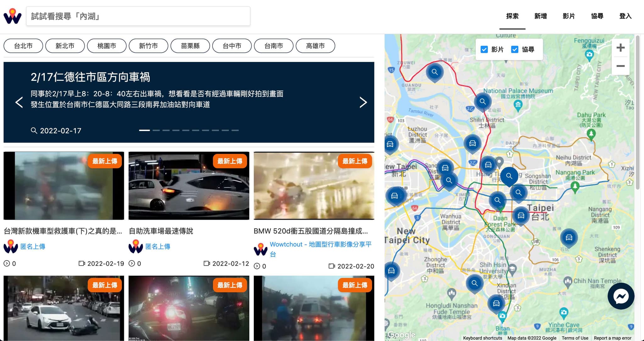Screen dimensions: 644x341
Task: Select the 台北市 city filter chip
Action: click(x=23, y=46)
